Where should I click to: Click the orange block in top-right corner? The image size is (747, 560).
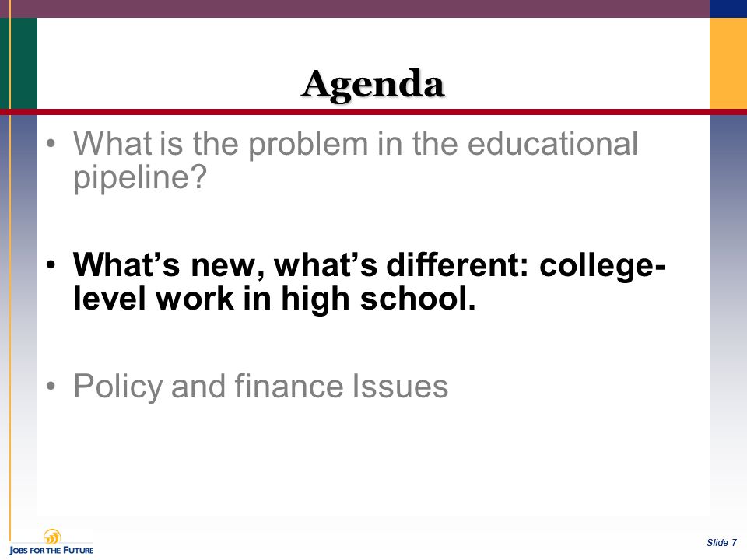point(728,63)
